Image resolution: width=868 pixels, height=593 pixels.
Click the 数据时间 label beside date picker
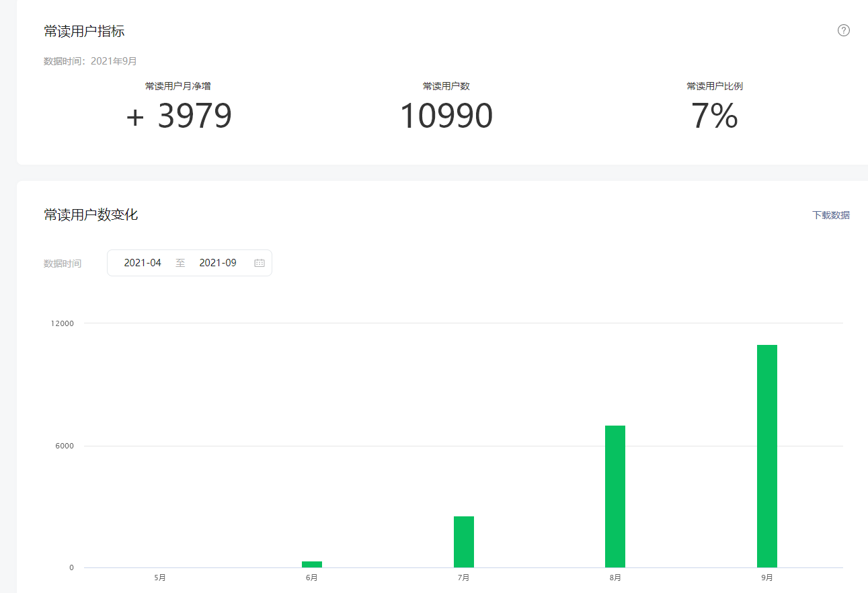pyautogui.click(x=63, y=264)
